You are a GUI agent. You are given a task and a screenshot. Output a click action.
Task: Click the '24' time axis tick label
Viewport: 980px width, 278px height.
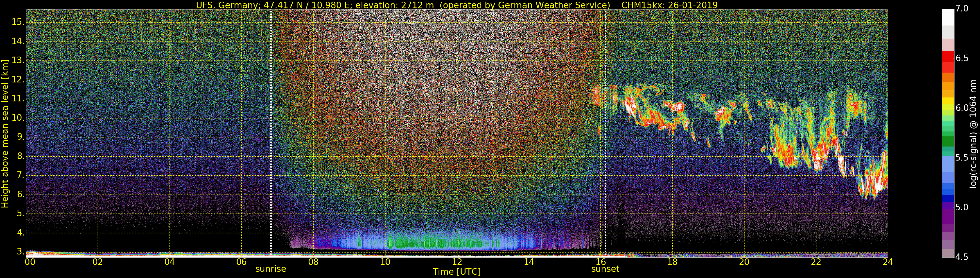[888, 262]
